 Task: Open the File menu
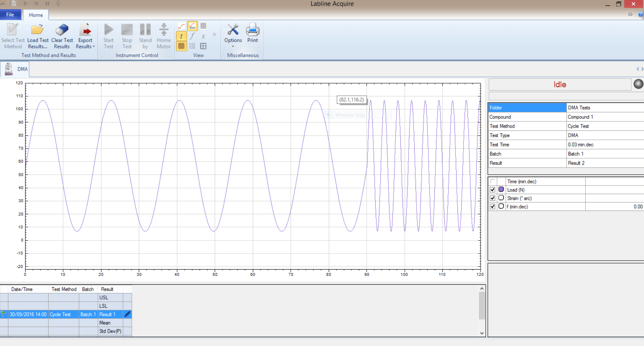click(10, 14)
